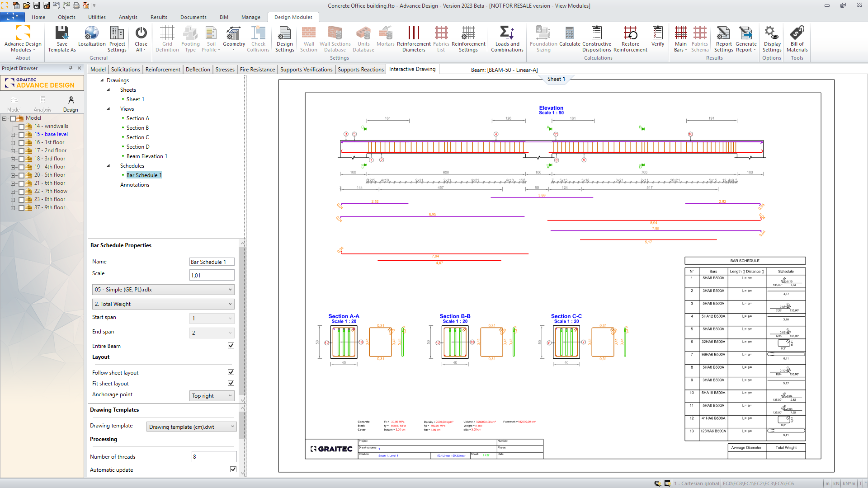Switch to the Reinforcement tab
This screenshot has height=488, width=868.
(163, 69)
